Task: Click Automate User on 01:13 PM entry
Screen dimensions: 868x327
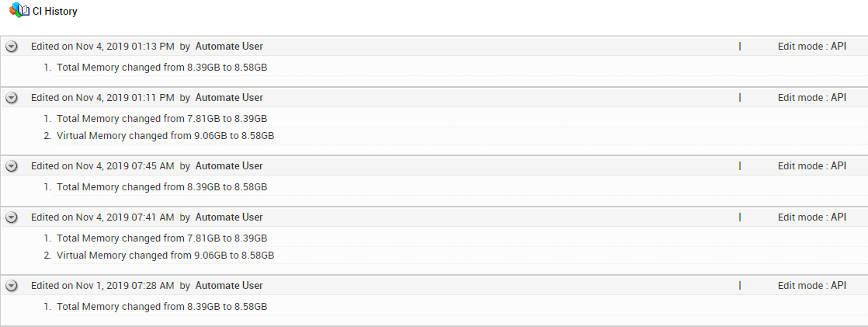Action: pyautogui.click(x=229, y=47)
